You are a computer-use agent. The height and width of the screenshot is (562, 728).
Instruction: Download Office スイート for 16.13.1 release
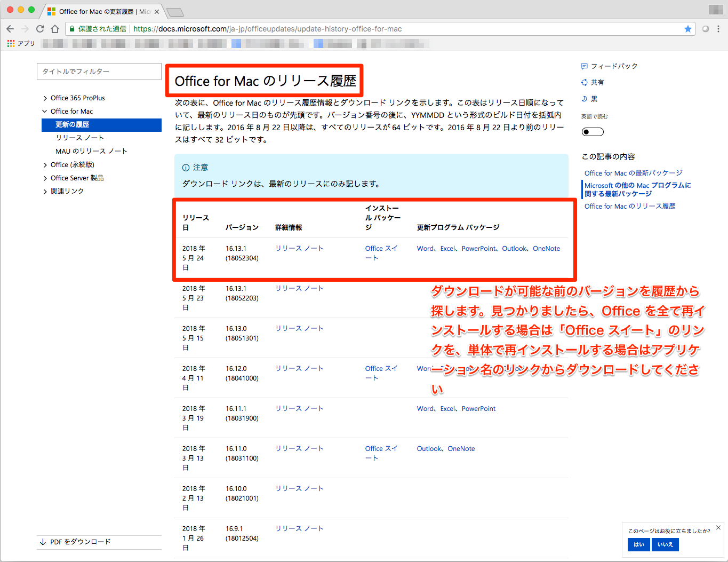click(x=381, y=253)
